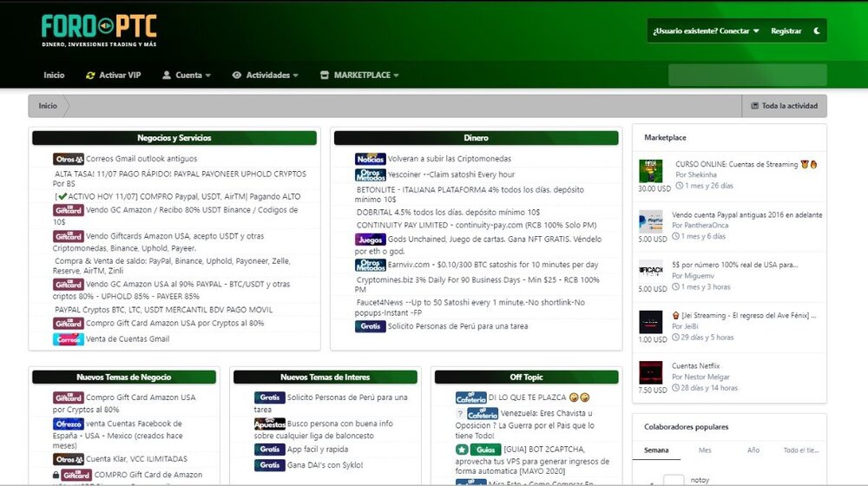Image resolution: width=868 pixels, height=486 pixels.
Task: Open the CURSO ONLINE Streaming listing thumbnail
Action: pos(650,170)
